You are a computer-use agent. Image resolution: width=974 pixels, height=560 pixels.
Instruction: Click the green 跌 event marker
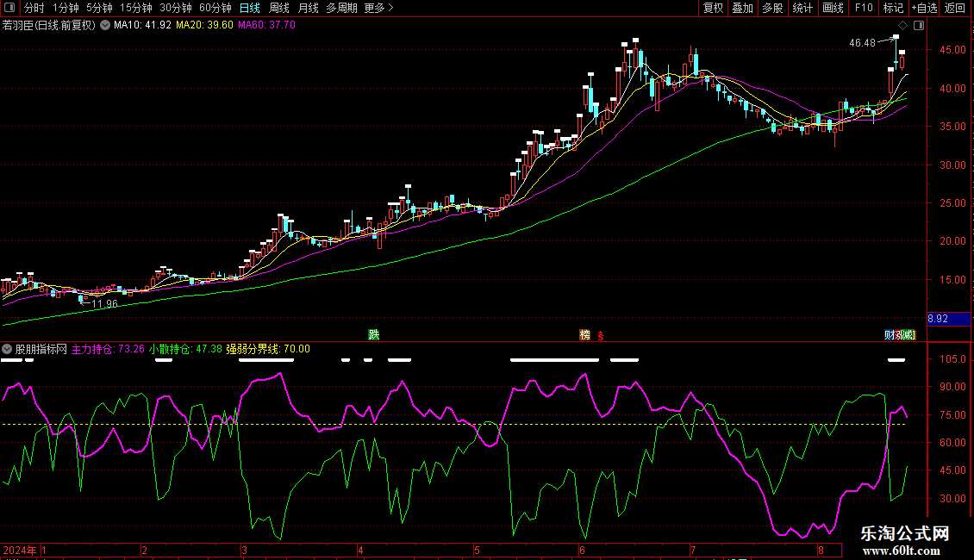pos(373,334)
